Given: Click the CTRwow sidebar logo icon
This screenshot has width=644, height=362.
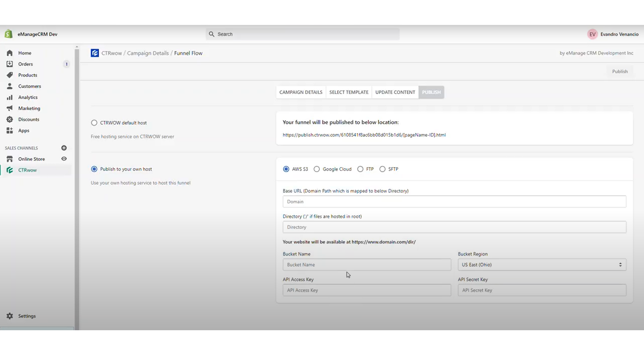Looking at the screenshot, I should pyautogui.click(x=10, y=170).
